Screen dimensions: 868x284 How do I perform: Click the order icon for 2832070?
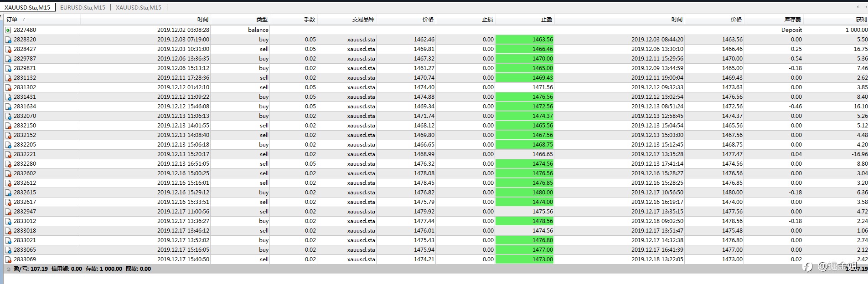point(8,116)
